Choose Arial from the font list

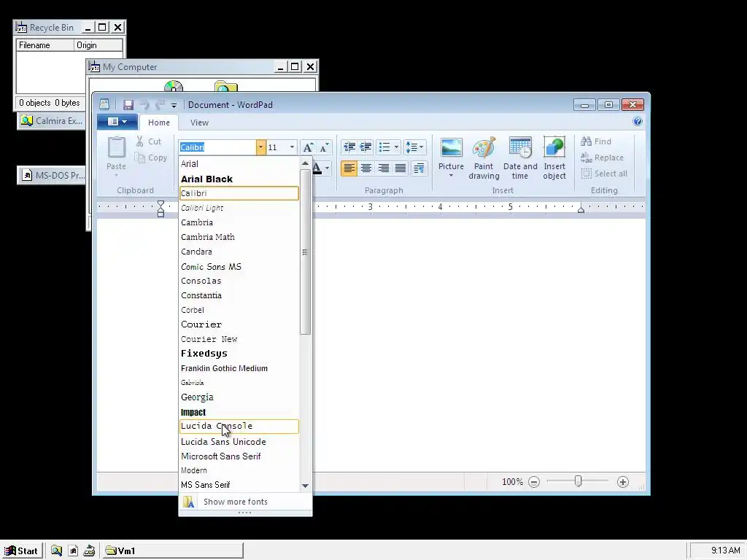[239, 164]
